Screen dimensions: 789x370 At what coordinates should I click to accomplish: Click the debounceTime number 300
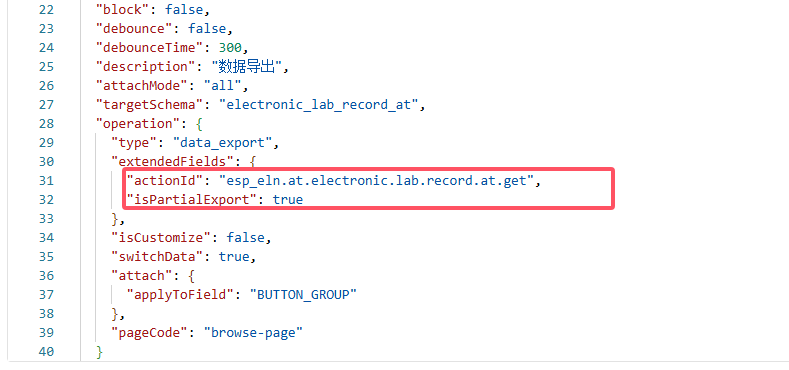coord(230,48)
